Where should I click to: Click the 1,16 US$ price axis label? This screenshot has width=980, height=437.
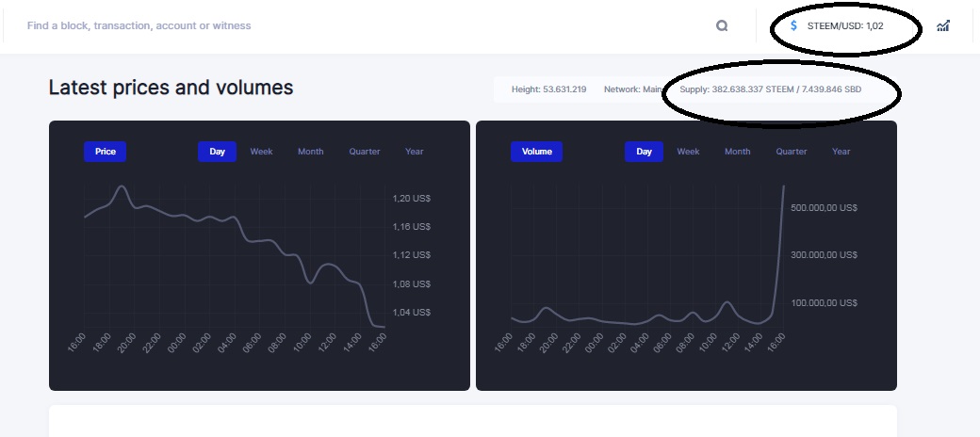[411, 227]
